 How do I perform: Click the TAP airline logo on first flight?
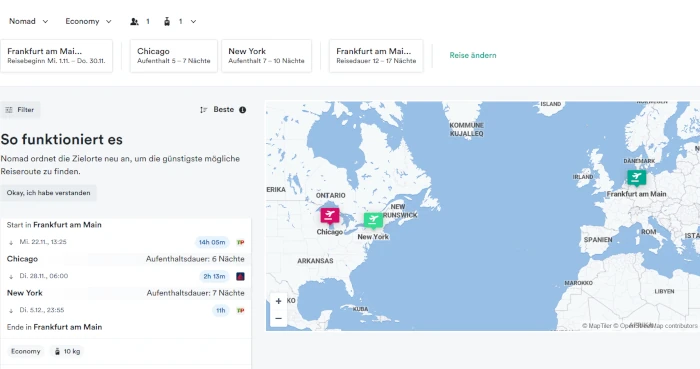point(240,242)
